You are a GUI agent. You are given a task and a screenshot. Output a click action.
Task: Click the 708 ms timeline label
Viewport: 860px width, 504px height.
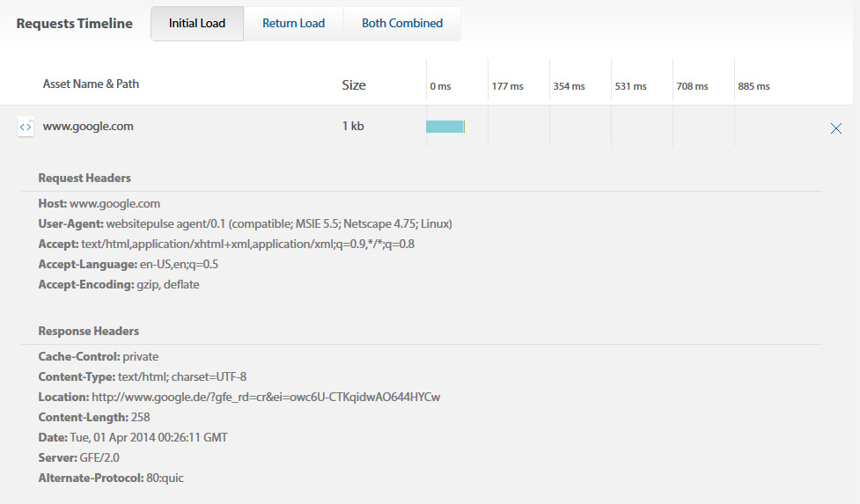(692, 86)
